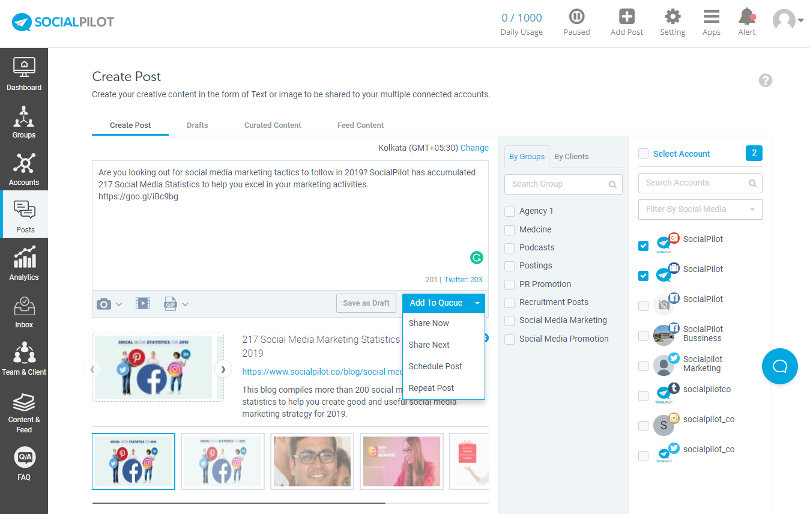The image size is (810, 514).
Task: Click the GIF file icon
Action: (170, 304)
